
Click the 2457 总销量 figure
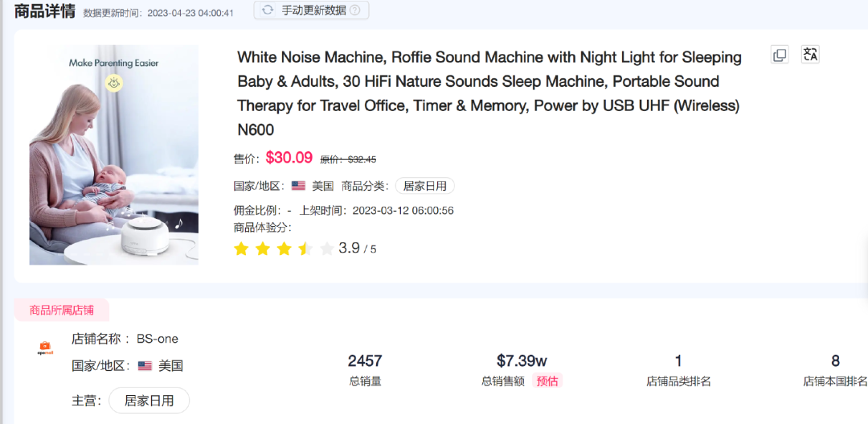(x=365, y=361)
